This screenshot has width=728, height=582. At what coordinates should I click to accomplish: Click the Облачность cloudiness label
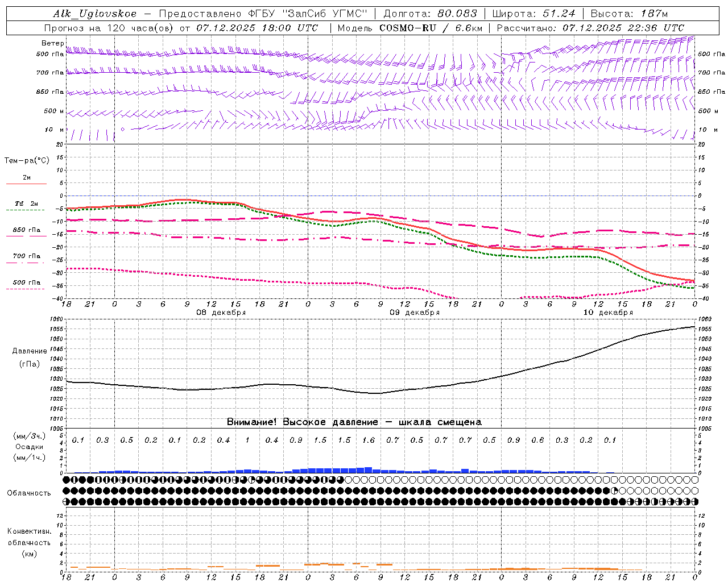tap(29, 493)
